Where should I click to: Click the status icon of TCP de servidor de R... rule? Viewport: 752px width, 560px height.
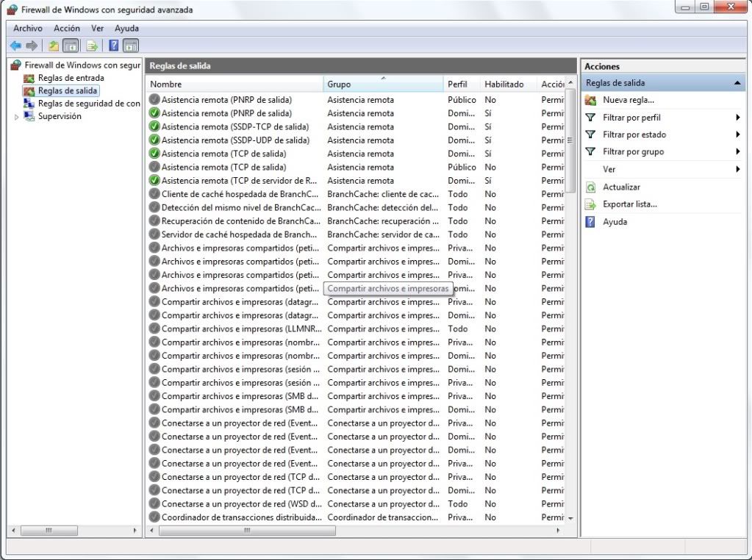pyautogui.click(x=154, y=180)
